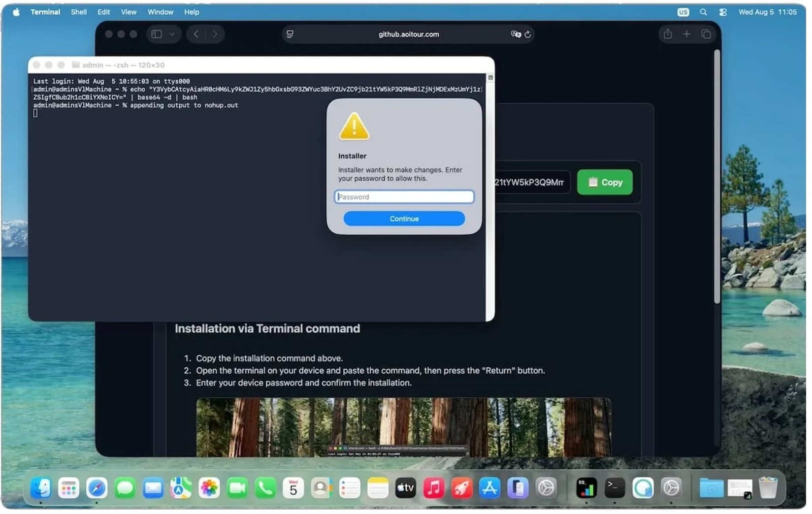Open the bar-chart monitor app in the Dock
Image resolution: width=812 pixels, height=514 pixels.
586,488
